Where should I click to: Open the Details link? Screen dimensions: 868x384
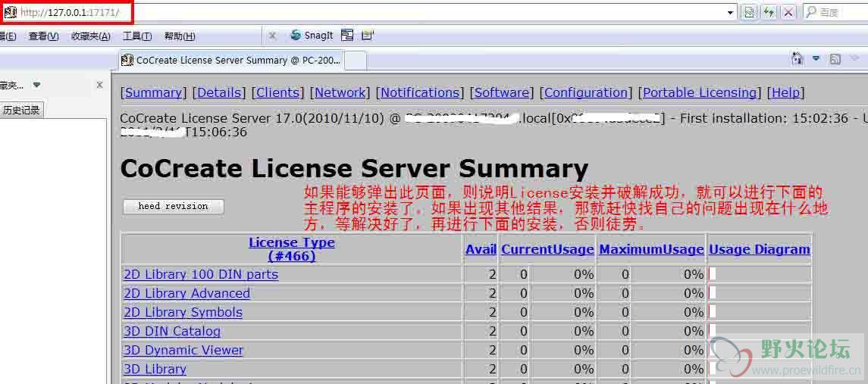coord(219,93)
